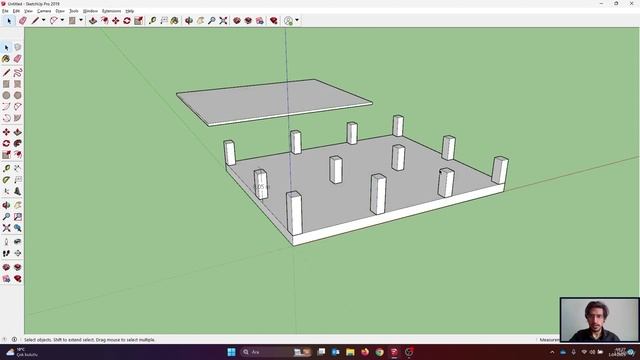640x360 pixels.
Task: Open the Edit menu
Action: [x=16, y=11]
